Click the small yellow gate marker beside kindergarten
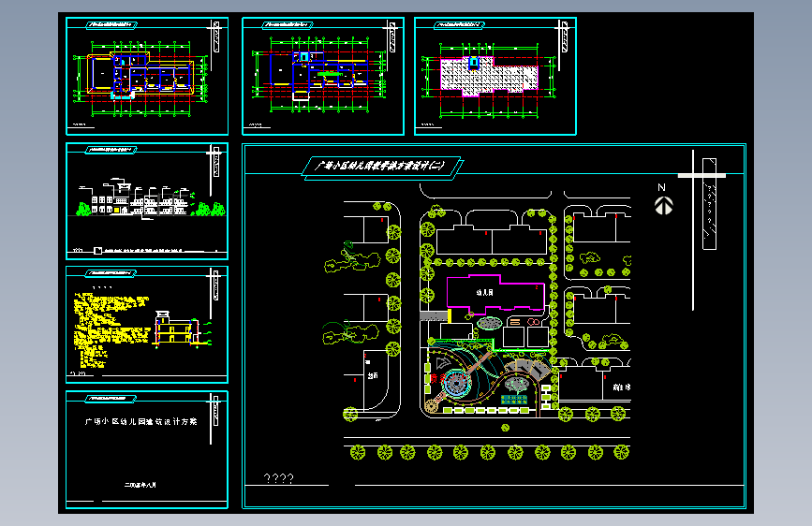The image size is (812, 526). tap(450, 315)
